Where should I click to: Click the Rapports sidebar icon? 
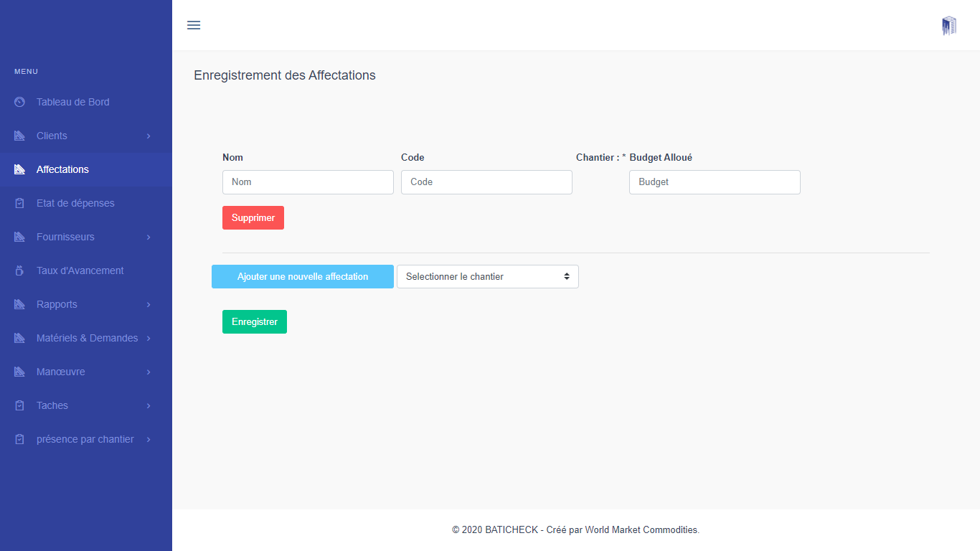pyautogui.click(x=20, y=304)
